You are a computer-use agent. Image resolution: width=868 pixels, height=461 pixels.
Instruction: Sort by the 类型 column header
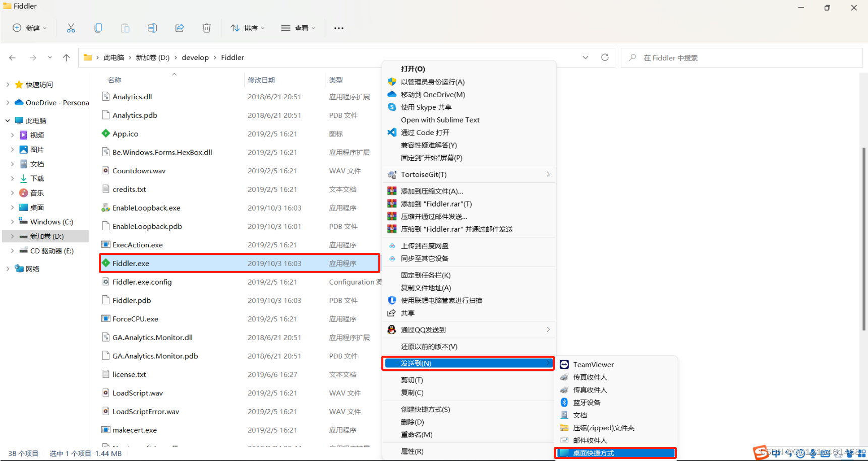click(336, 80)
